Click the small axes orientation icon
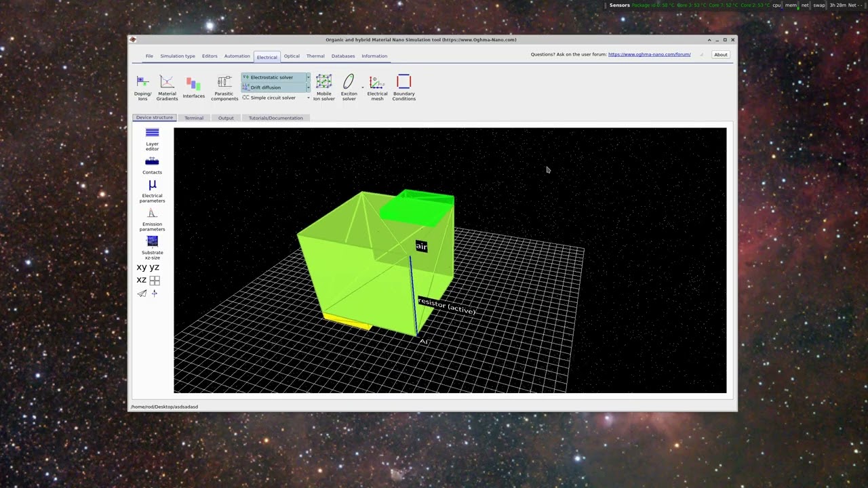Image resolution: width=868 pixels, height=488 pixels. pyautogui.click(x=155, y=293)
